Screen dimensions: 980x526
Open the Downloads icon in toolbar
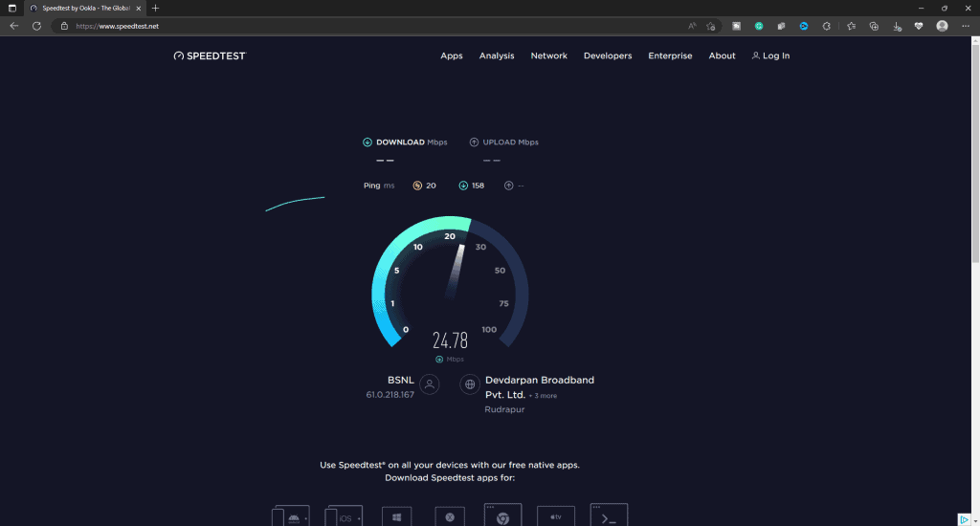click(897, 26)
